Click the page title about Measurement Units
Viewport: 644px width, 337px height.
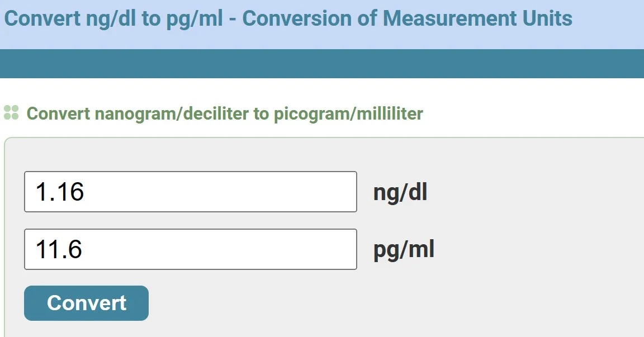click(x=288, y=18)
